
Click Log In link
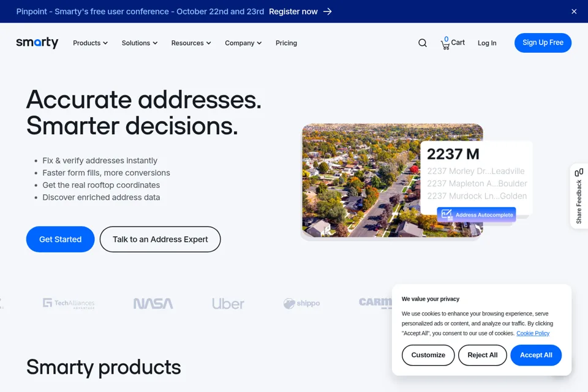point(487,43)
